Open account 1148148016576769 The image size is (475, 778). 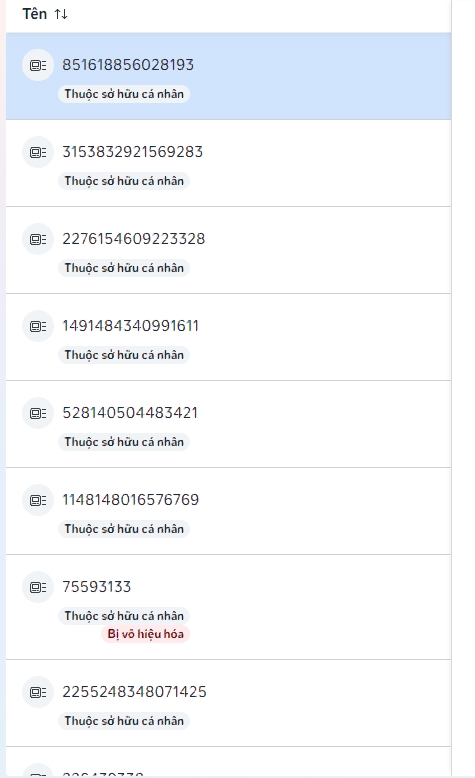tap(228, 511)
